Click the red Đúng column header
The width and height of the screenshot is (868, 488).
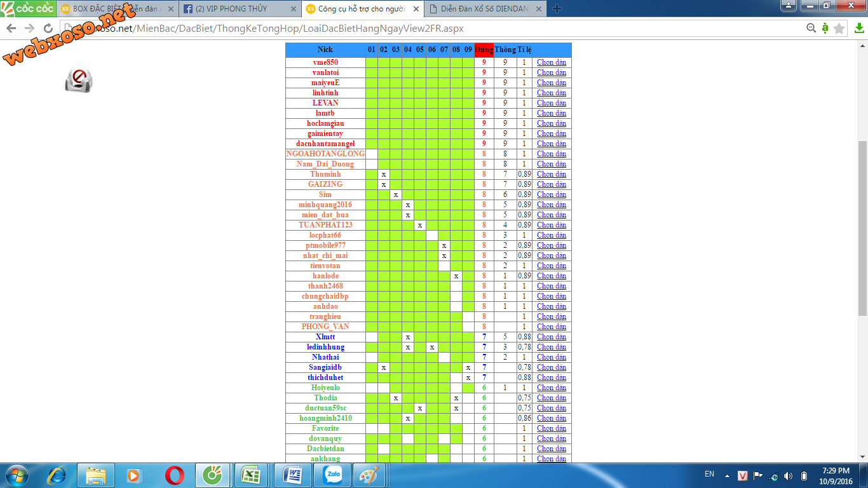[x=484, y=50]
